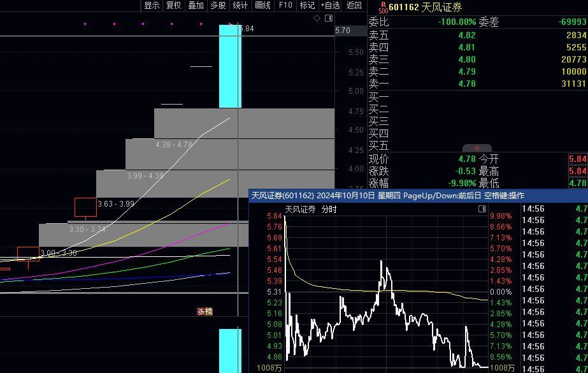Click the stock title 601162 天风证券
The height and width of the screenshot is (373, 588).
[x=426, y=7]
